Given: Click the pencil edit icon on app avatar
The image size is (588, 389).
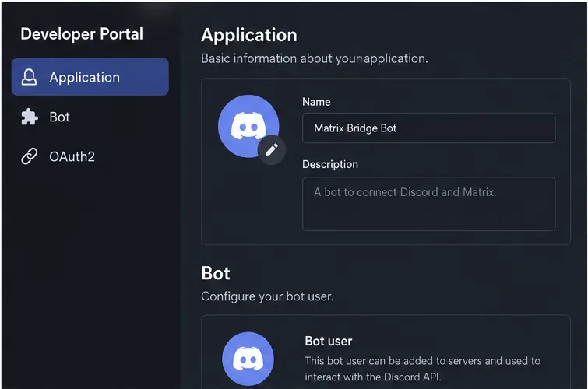Looking at the screenshot, I should pyautogui.click(x=272, y=150).
